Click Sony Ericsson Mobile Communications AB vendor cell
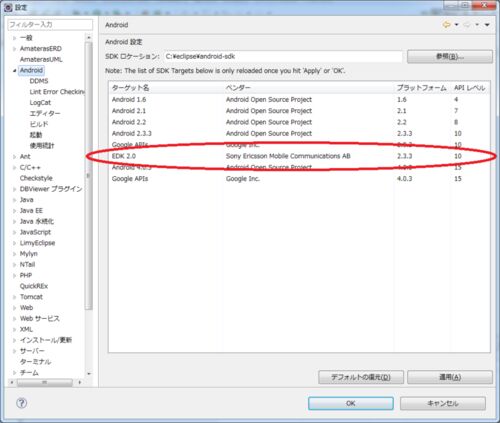Viewport: 500px width, 423px height. (x=288, y=156)
